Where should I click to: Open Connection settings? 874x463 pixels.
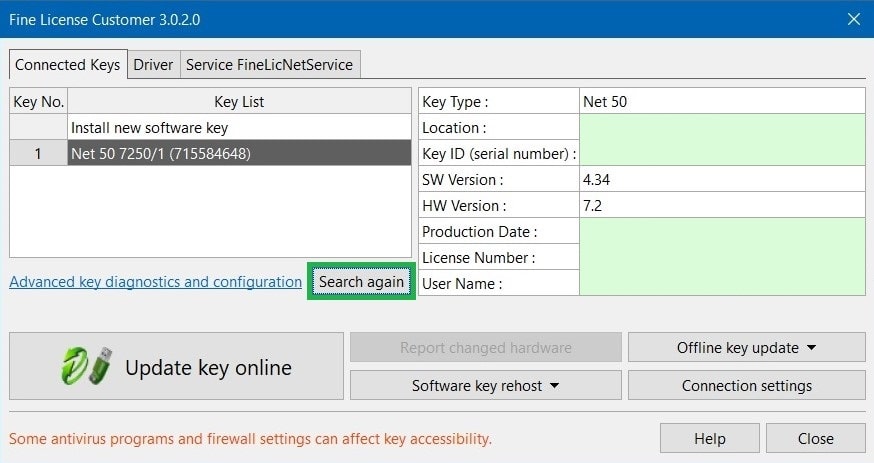pos(746,386)
